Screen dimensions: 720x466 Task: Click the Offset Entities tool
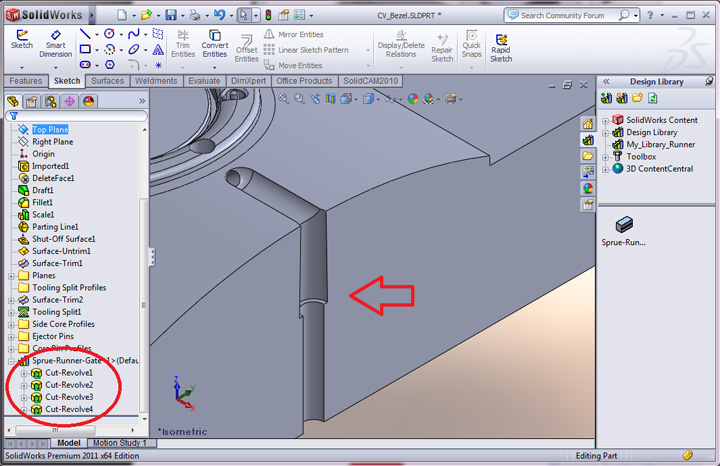pyautogui.click(x=247, y=49)
